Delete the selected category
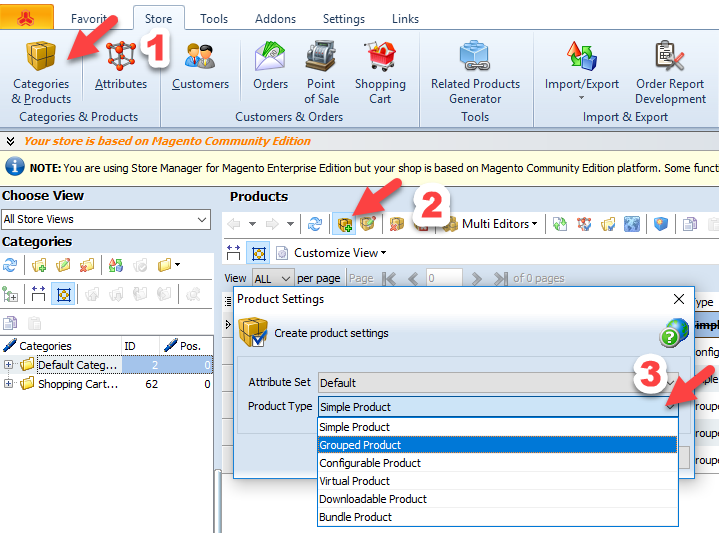This screenshot has width=719, height=533. [87, 265]
